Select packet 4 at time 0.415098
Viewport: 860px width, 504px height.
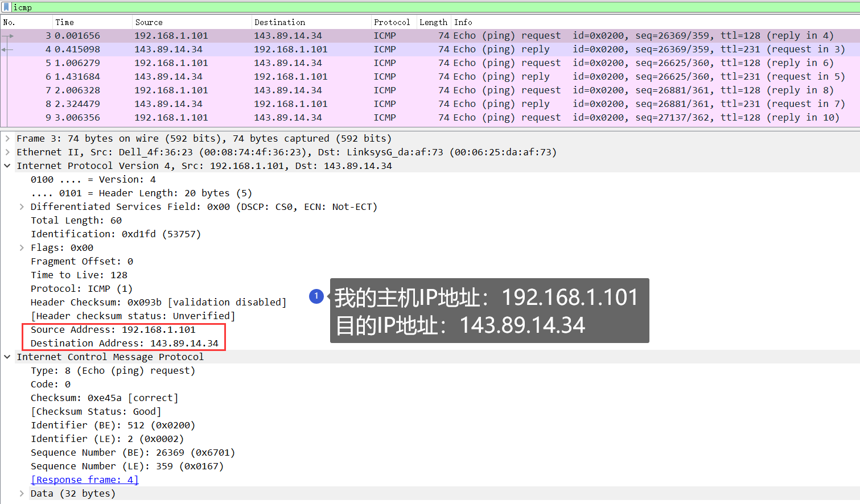tap(430, 49)
